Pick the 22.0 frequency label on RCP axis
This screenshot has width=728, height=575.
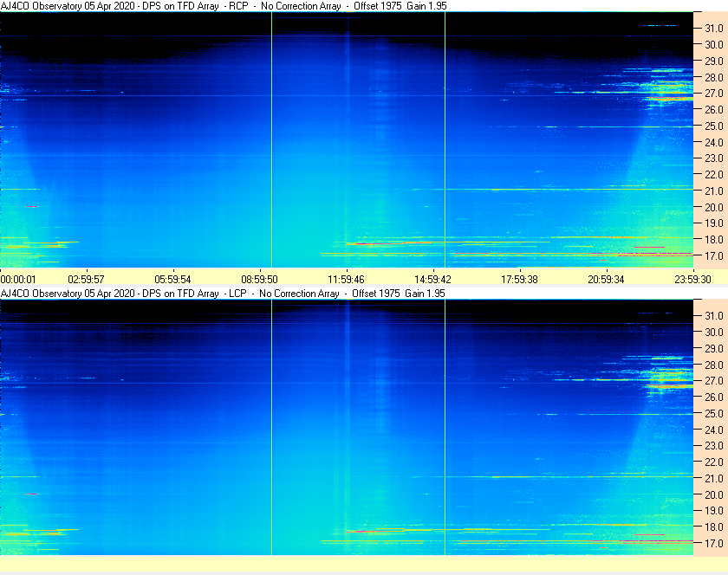pyautogui.click(x=714, y=175)
